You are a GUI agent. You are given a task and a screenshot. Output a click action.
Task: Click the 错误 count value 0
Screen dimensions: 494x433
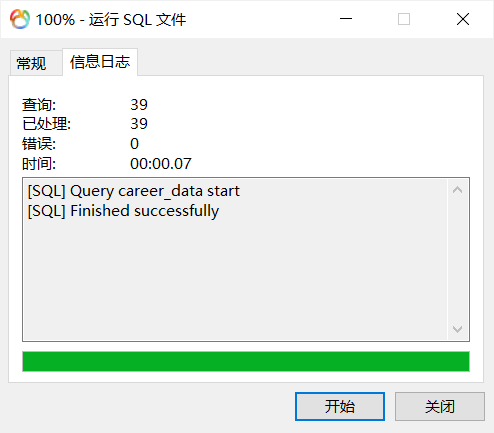134,144
